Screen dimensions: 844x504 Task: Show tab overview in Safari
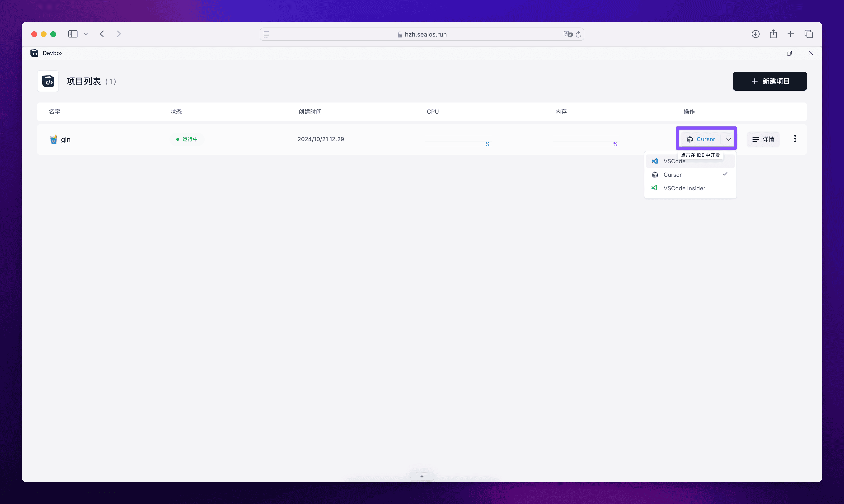pos(808,34)
